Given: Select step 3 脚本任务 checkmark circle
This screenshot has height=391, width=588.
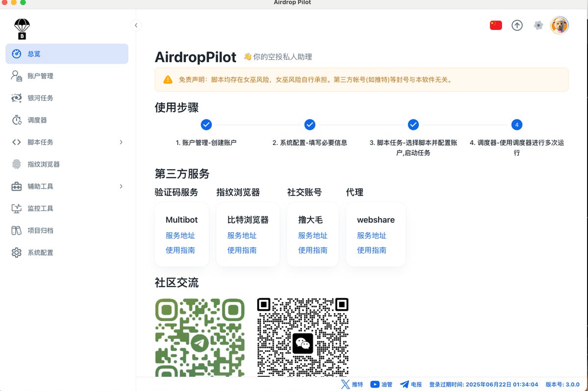Looking at the screenshot, I should (x=414, y=124).
